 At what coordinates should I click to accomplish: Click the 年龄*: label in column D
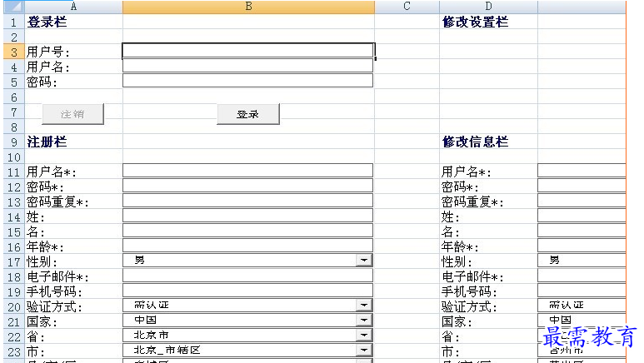[x=460, y=246]
